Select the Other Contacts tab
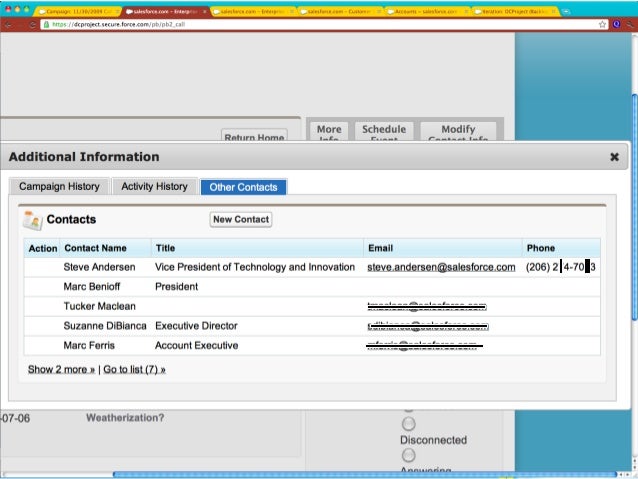The width and height of the screenshot is (638, 479). pyautogui.click(x=243, y=187)
